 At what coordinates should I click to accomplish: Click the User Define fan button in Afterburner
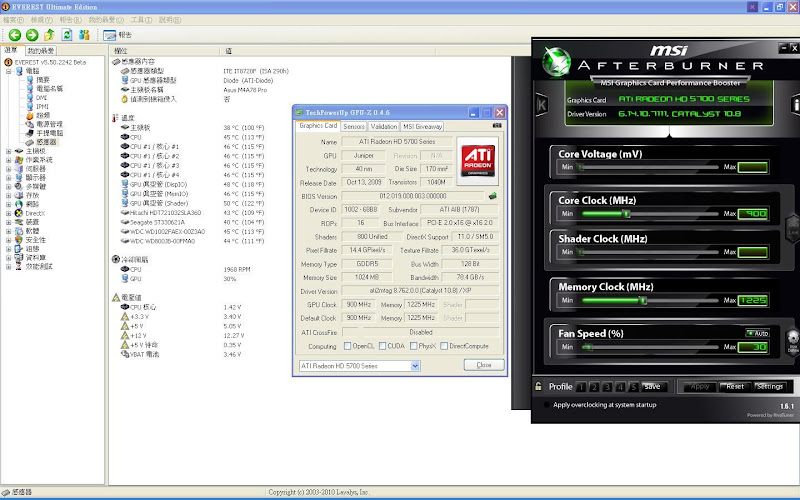coord(793,340)
